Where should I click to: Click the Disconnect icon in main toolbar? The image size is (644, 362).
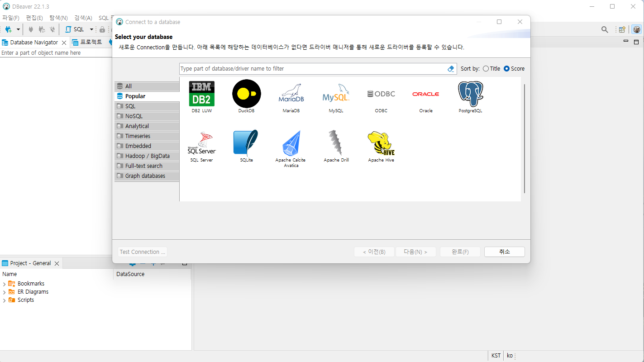[x=52, y=29]
